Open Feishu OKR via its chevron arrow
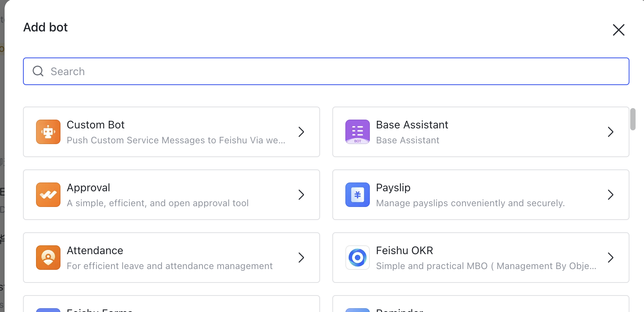644x312 pixels. (x=611, y=258)
